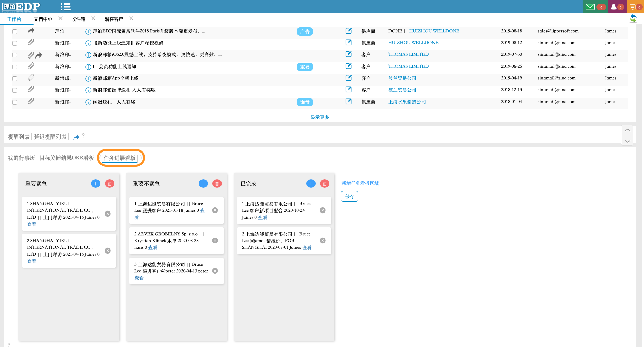Add a task to 重要紧急 column
Screen dimensions: 644x347
tap(96, 184)
